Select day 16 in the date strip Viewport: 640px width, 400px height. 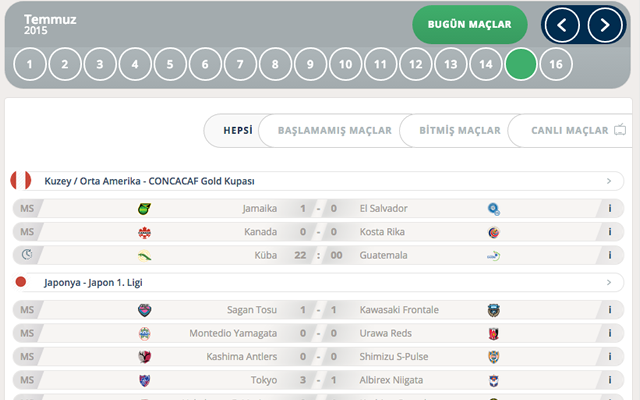[555, 64]
